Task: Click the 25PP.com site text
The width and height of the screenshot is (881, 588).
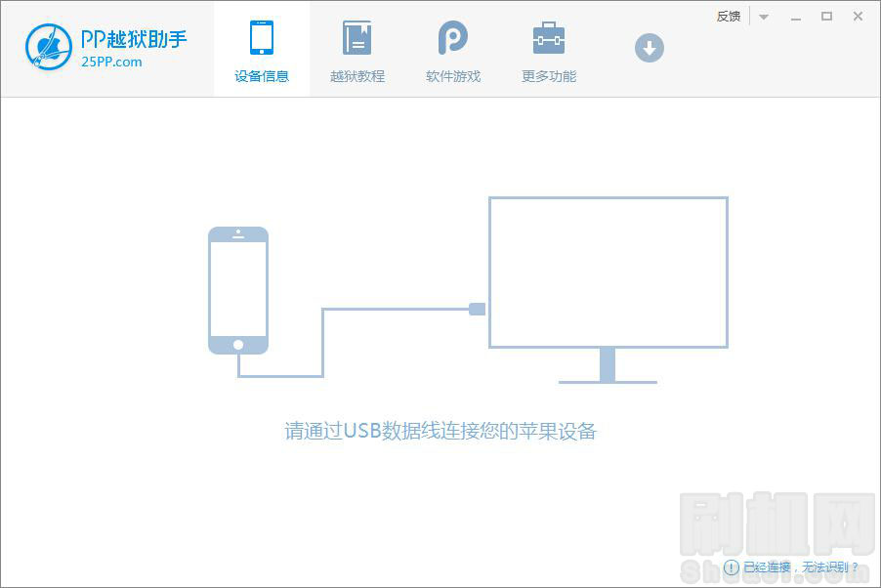Action: click(x=111, y=62)
